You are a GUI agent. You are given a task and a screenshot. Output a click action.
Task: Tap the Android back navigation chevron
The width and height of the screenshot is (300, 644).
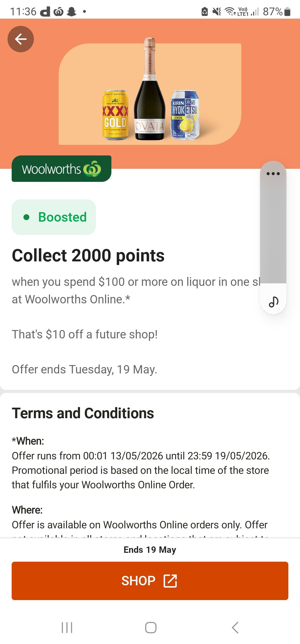tap(235, 628)
